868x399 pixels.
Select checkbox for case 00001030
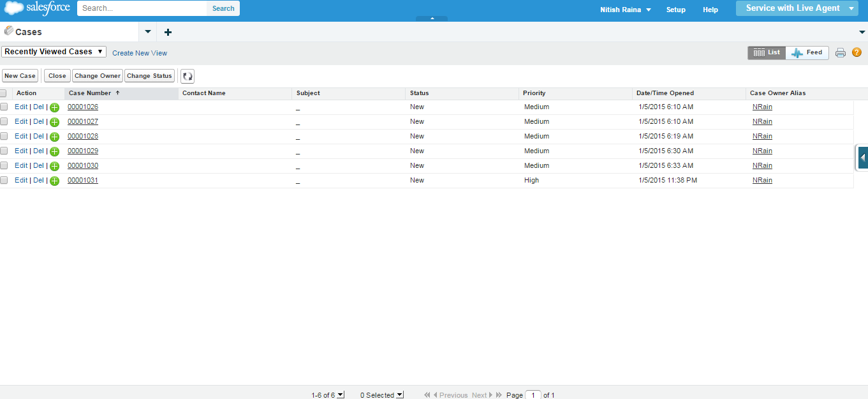pyautogui.click(x=4, y=165)
